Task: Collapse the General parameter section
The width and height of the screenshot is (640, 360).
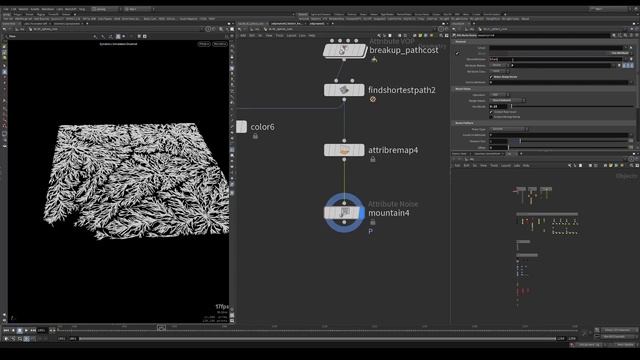Action: (460, 42)
